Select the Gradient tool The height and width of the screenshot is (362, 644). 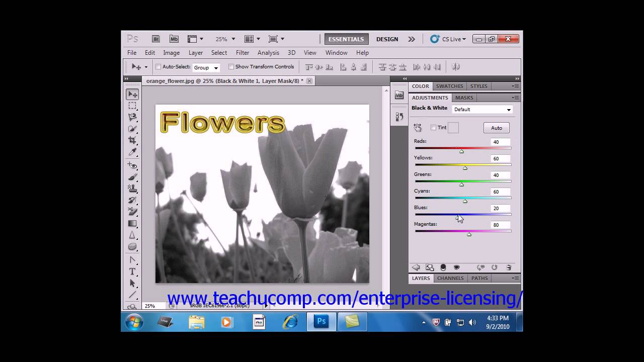[x=132, y=223]
